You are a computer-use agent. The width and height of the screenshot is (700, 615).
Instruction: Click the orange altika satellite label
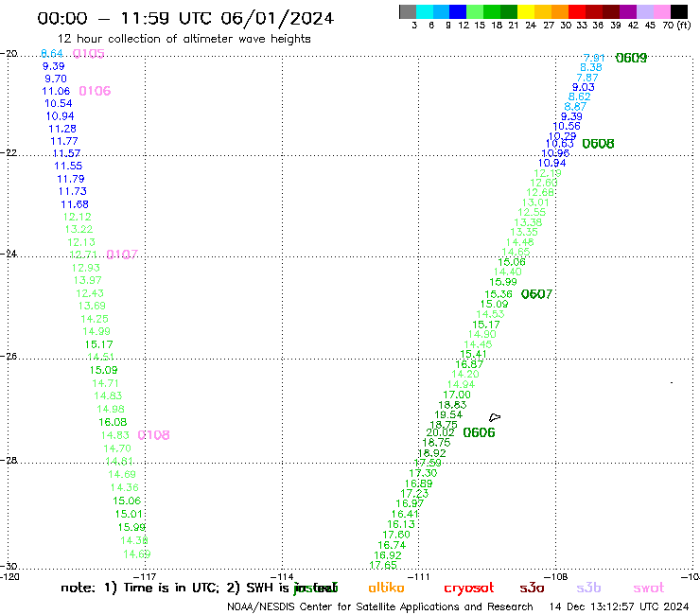386,588
